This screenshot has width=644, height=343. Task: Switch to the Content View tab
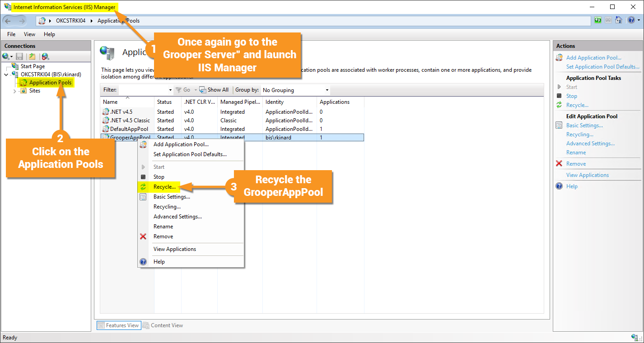pyautogui.click(x=163, y=325)
